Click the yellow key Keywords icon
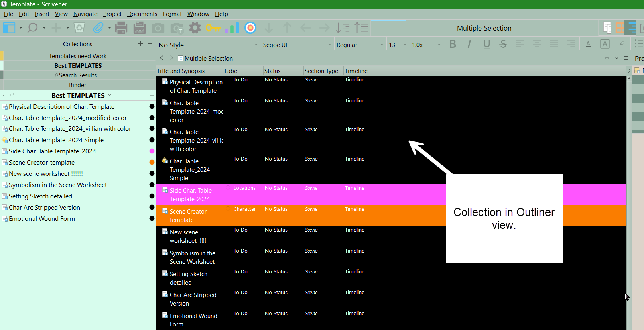 [213, 28]
